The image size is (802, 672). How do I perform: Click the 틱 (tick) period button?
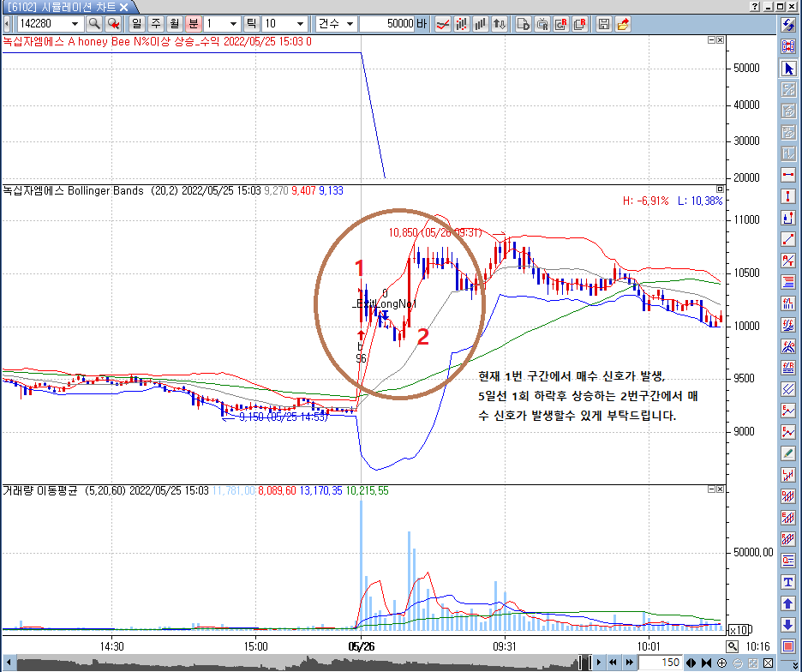(251, 24)
